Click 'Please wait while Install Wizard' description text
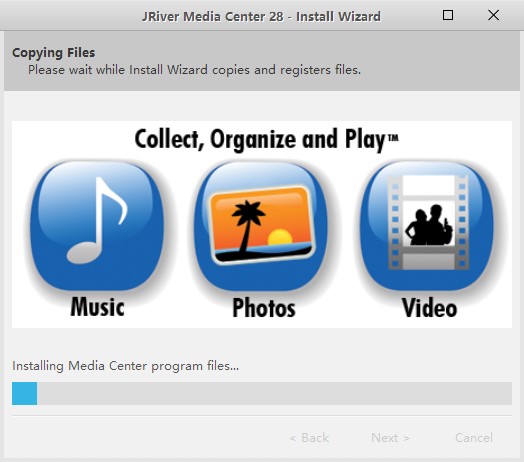The height and width of the screenshot is (462, 524). pyautogui.click(x=194, y=70)
